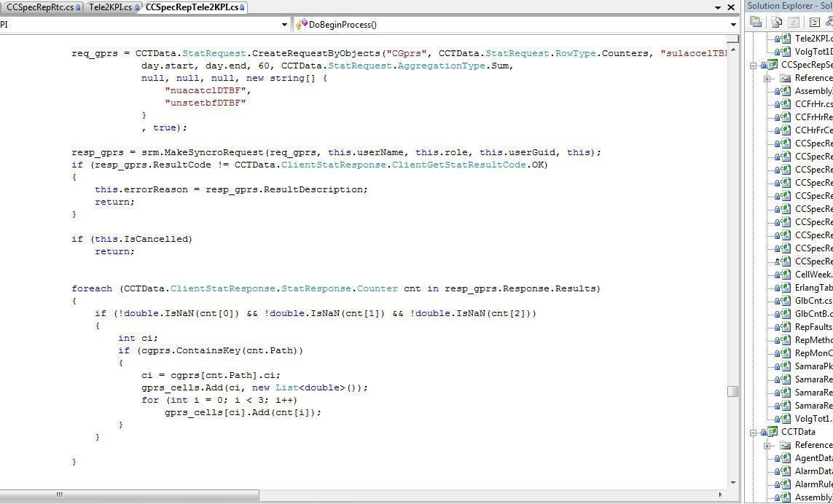833x504 pixels.
Task: Expand References under CCSpecRepSe project
Action: (x=767, y=79)
